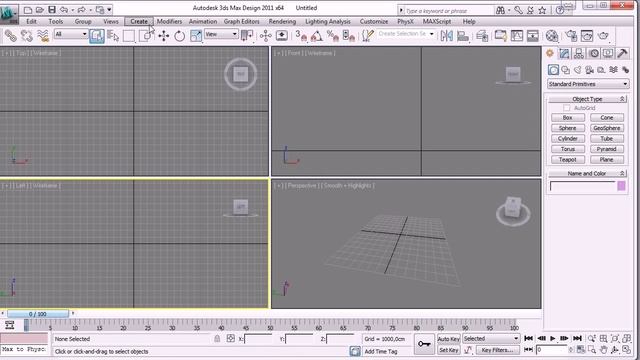Viewport: 640px width, 360px height.
Task: Click the Sphere button
Action: coord(568,128)
